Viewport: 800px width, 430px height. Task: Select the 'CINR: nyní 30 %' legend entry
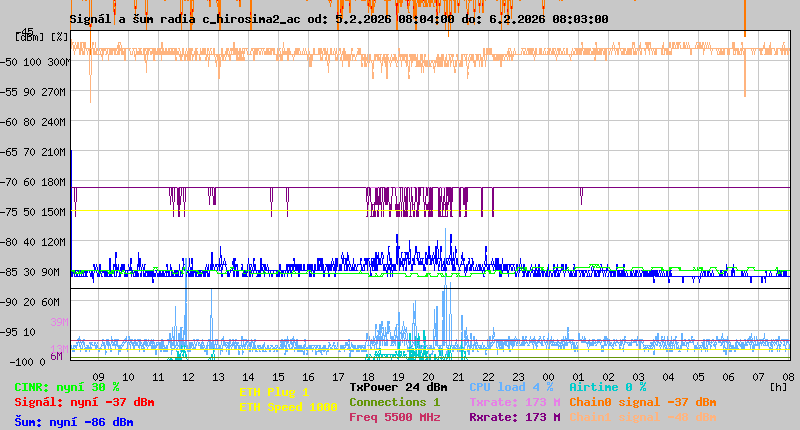(x=67, y=387)
